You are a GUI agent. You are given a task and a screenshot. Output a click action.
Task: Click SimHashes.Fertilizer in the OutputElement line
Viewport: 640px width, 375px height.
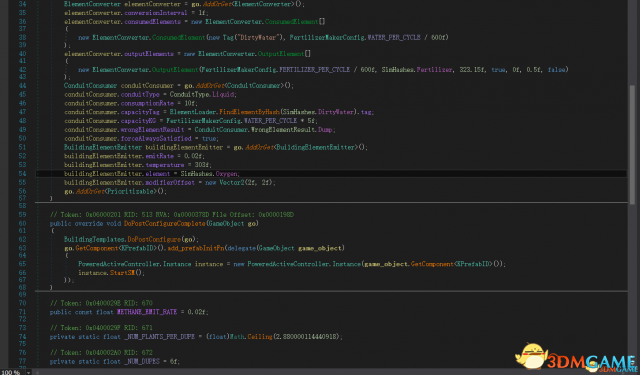[417, 70]
